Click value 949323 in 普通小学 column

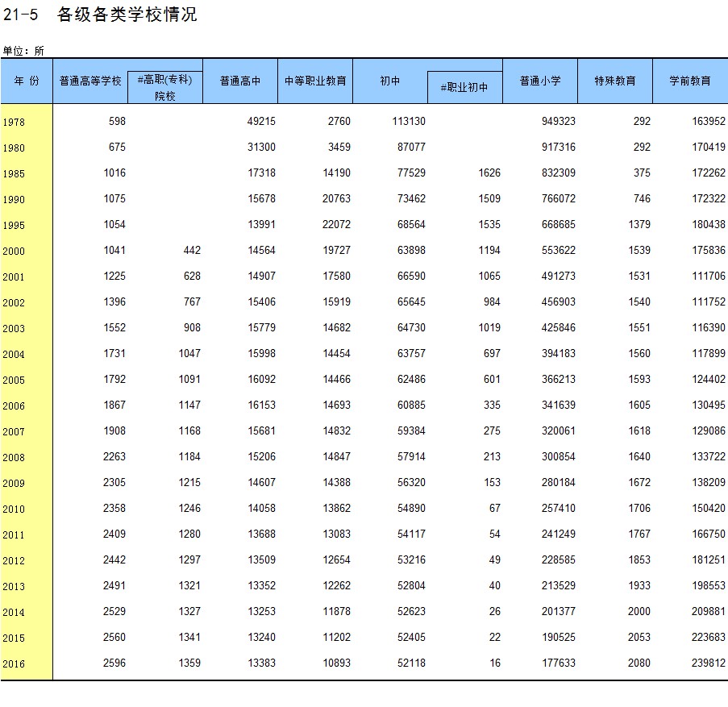click(x=559, y=121)
